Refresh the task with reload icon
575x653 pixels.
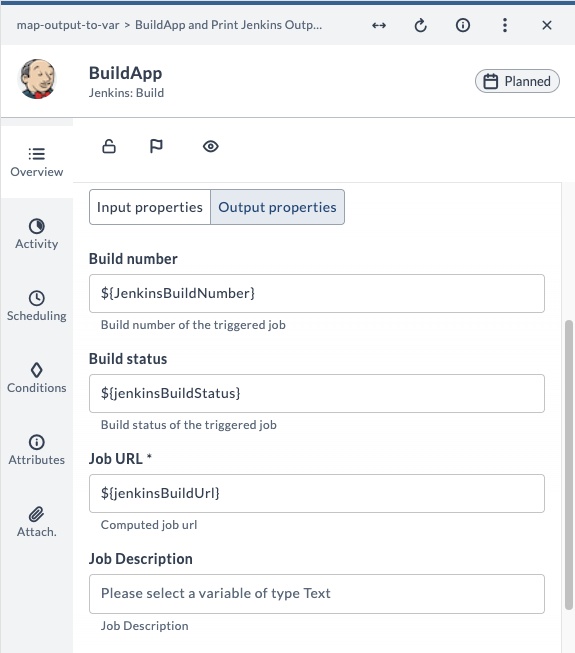pos(421,25)
